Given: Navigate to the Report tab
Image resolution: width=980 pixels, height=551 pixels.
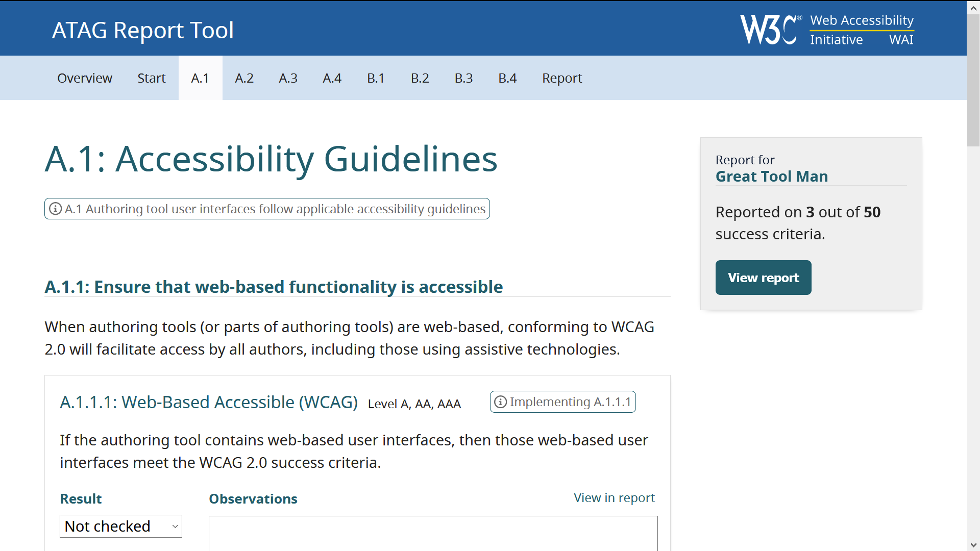Looking at the screenshot, I should (561, 78).
